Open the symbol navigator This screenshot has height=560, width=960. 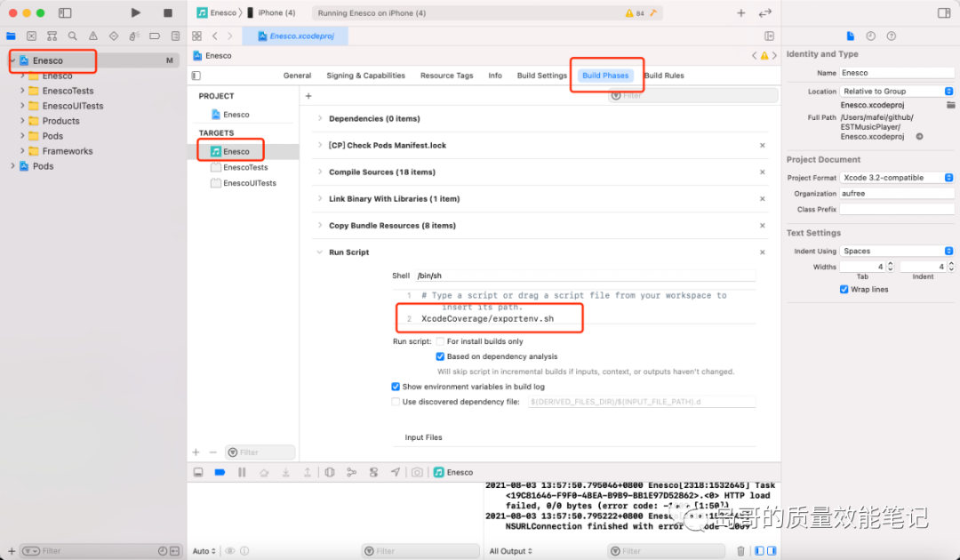pos(52,36)
